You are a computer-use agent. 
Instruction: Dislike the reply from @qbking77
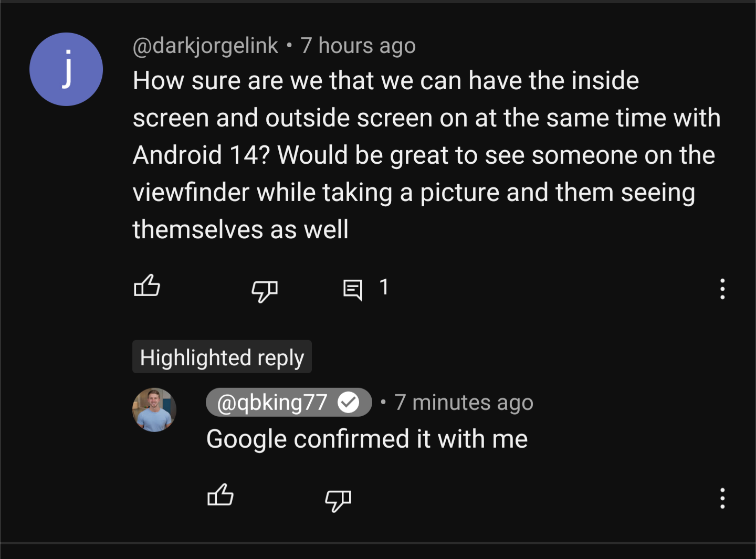pyautogui.click(x=338, y=499)
